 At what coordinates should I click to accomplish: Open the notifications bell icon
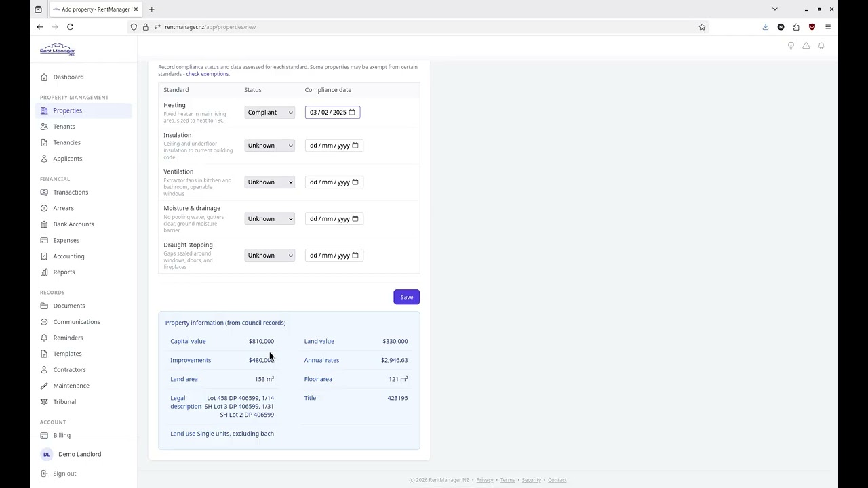click(821, 46)
